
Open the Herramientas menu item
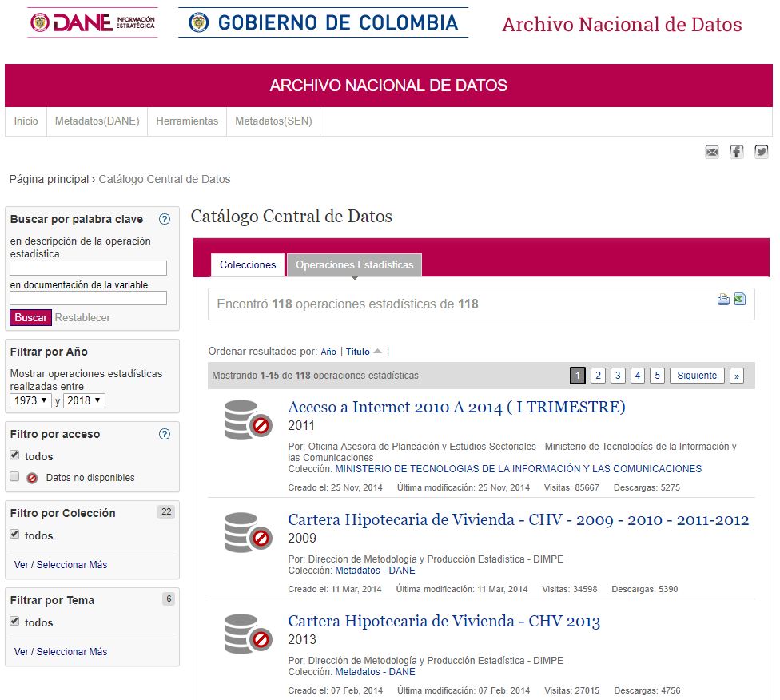pyautogui.click(x=187, y=121)
